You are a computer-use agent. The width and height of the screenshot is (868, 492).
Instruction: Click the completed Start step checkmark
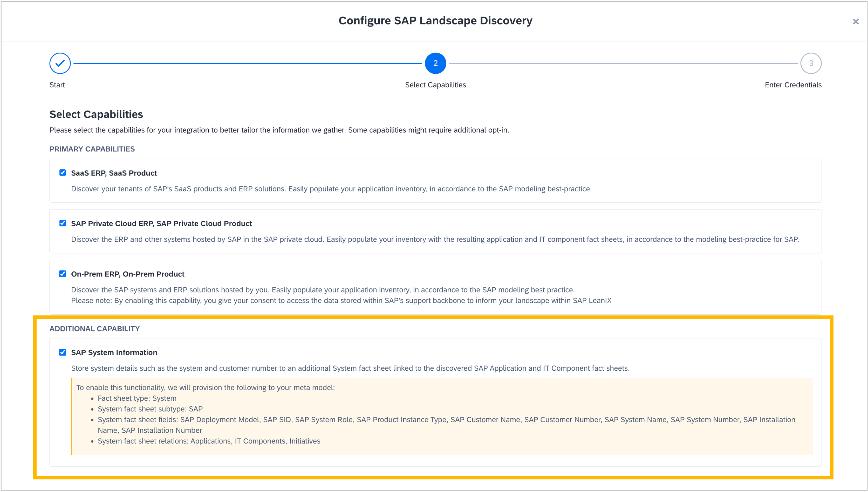(x=60, y=63)
